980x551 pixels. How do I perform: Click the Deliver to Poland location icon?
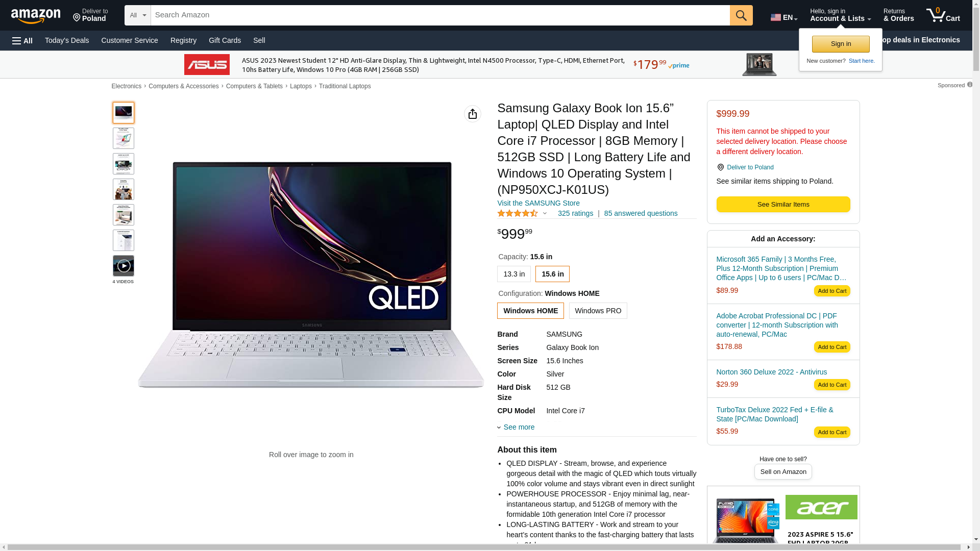pyautogui.click(x=720, y=167)
